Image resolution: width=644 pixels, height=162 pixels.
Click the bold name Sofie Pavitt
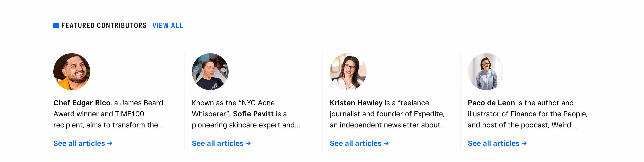click(253, 114)
